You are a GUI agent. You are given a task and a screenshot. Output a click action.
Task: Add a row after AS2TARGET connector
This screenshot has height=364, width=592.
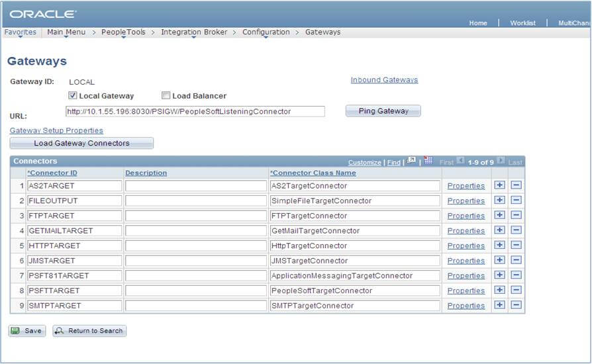[499, 185]
